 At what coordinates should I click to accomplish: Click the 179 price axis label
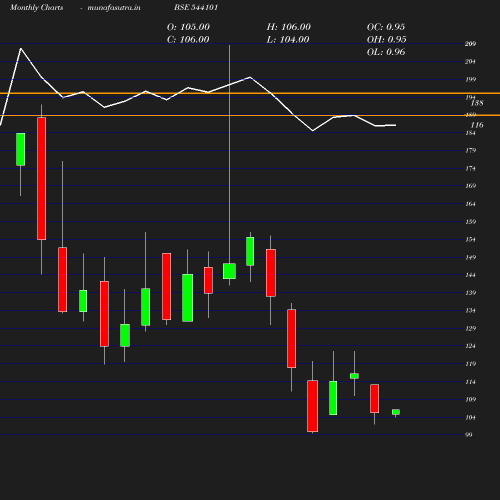tap(470, 150)
